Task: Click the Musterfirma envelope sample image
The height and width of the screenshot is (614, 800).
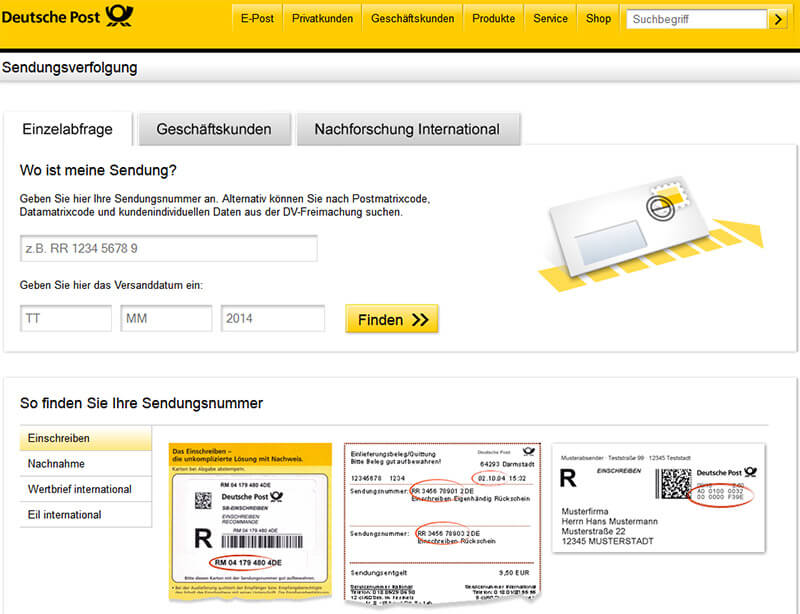Action: tap(658, 498)
